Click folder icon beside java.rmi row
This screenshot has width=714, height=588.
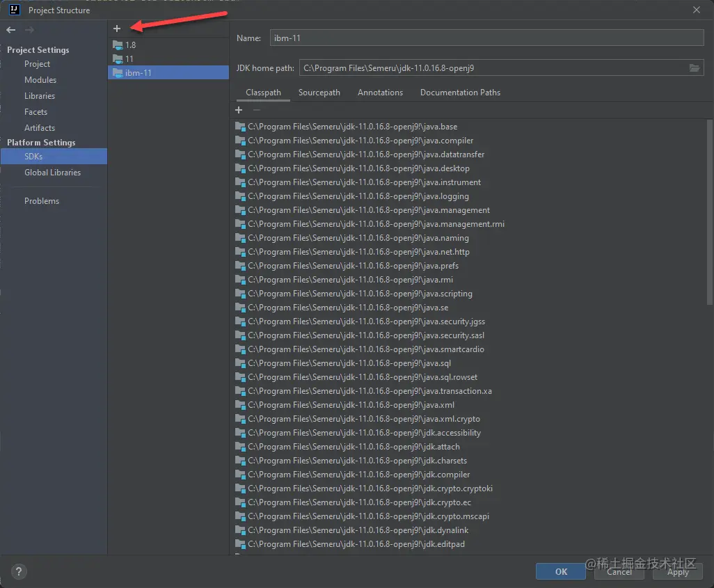click(240, 280)
